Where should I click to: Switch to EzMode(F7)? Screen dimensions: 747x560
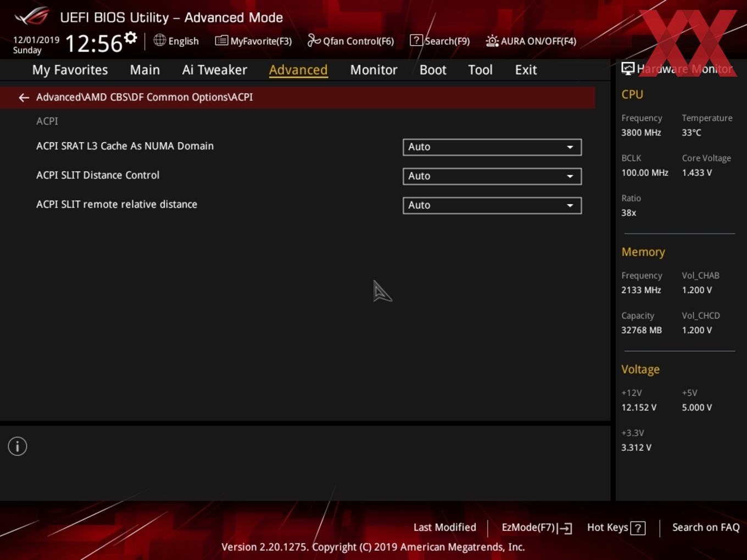tap(528, 528)
